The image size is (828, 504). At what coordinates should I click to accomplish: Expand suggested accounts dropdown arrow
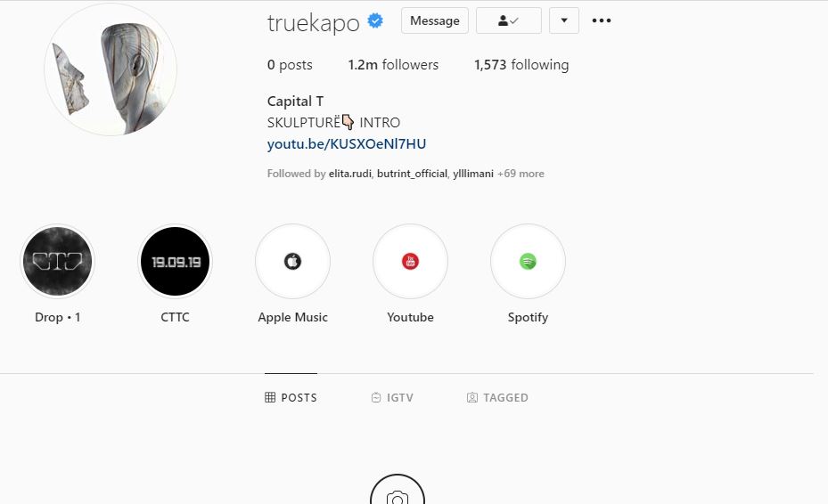564,20
